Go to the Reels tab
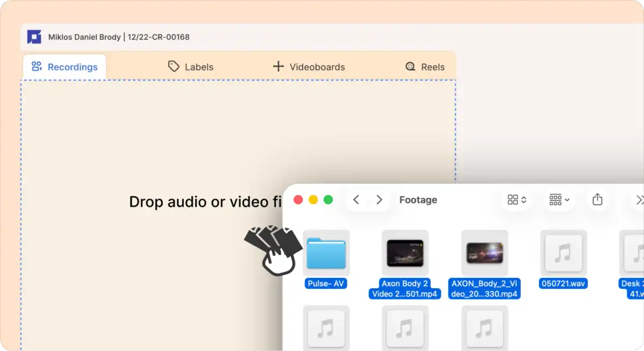Viewport: 644px width, 351px height. coord(425,67)
